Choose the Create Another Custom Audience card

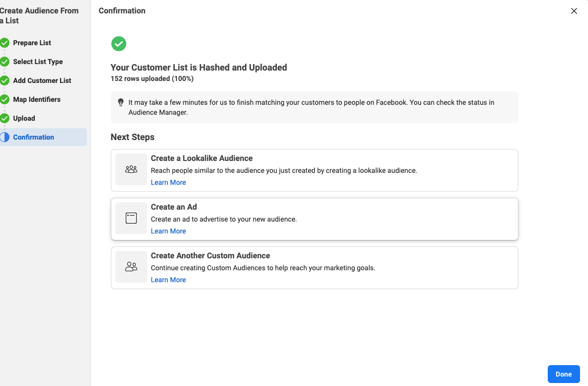pyautogui.click(x=314, y=268)
